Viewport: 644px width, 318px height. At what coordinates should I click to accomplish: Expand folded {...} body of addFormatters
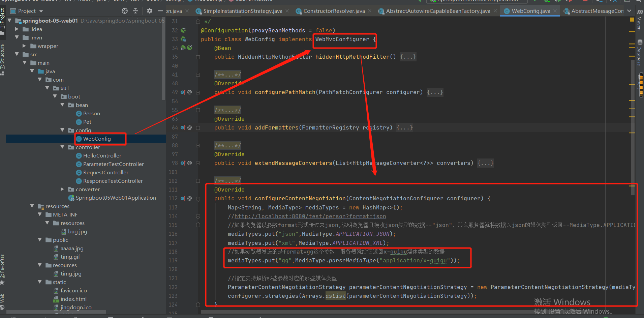pos(404,127)
